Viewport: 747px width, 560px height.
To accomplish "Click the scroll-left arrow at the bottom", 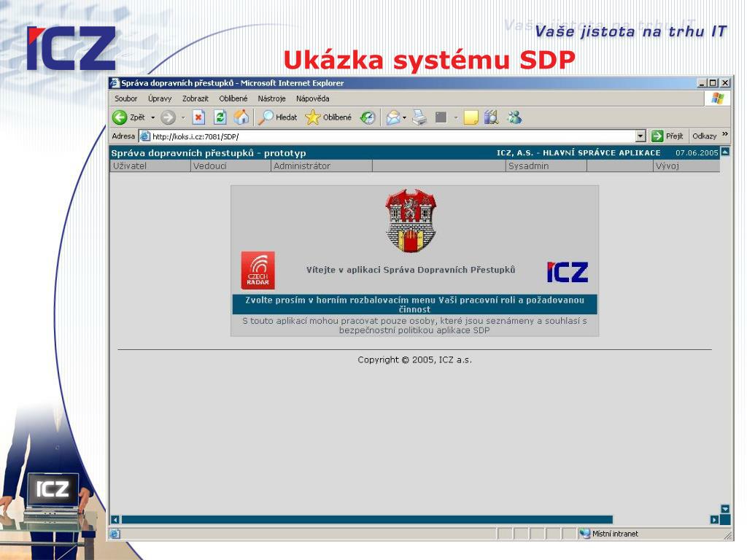I will (x=115, y=519).
